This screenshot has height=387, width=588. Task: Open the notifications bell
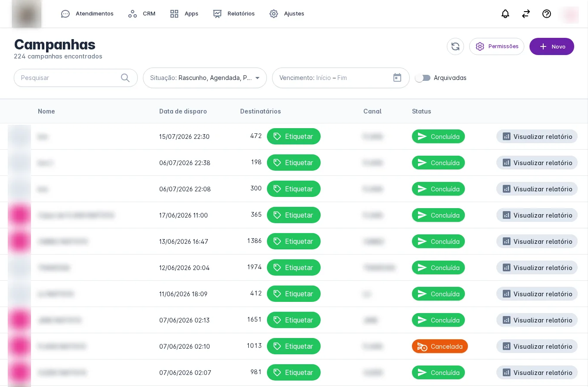[505, 14]
